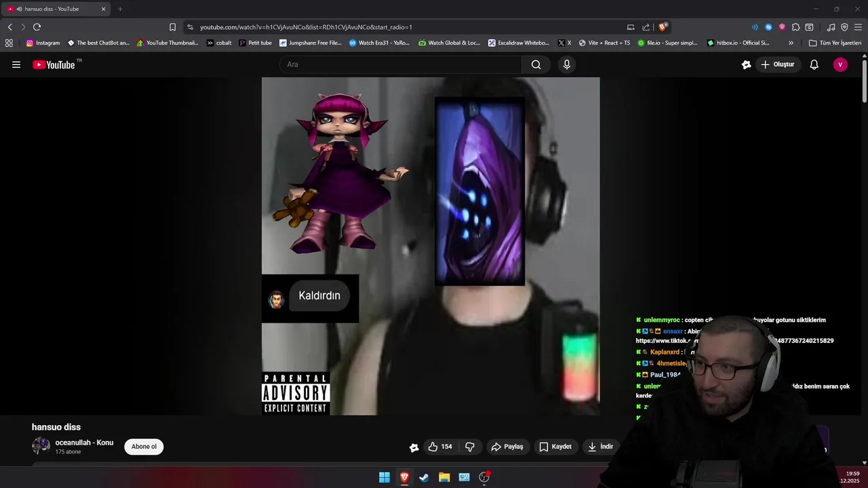Start voice search with the microphone
The image size is (868, 488).
(567, 64)
